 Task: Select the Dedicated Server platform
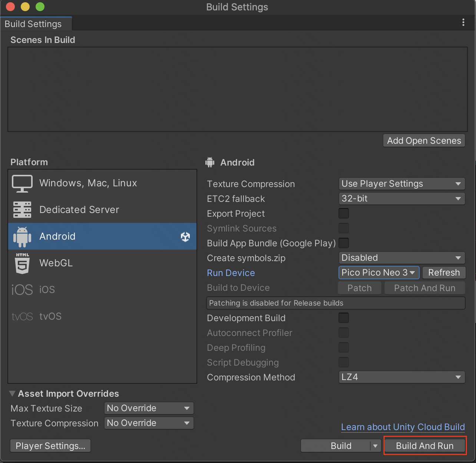point(102,210)
